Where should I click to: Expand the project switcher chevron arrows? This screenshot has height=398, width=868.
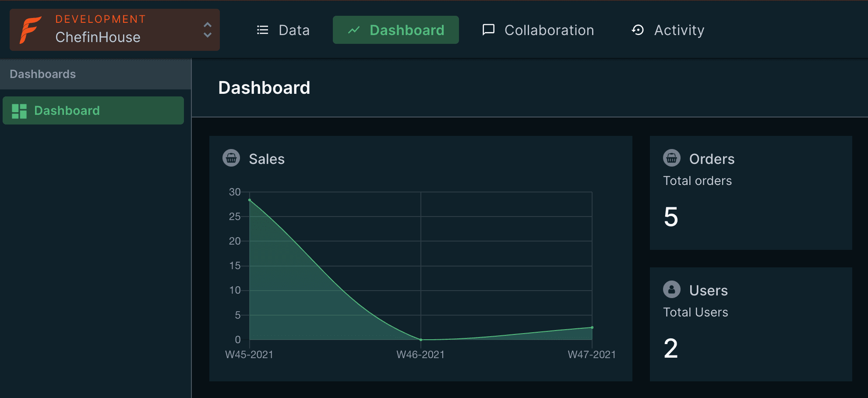tap(208, 30)
